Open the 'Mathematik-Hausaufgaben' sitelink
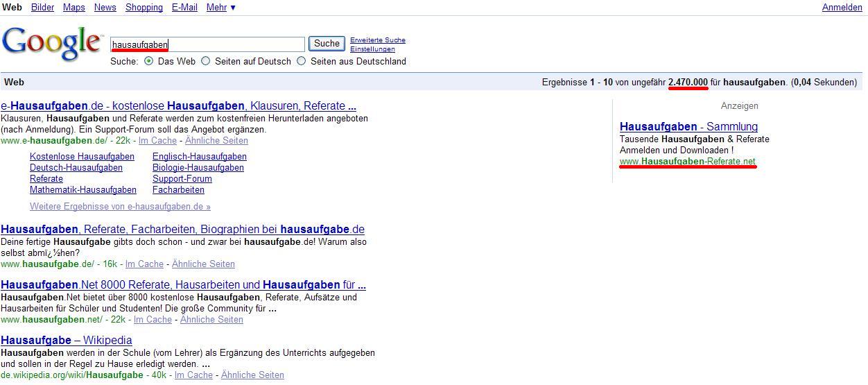Image resolution: width=868 pixels, height=385 pixels. pyautogui.click(x=83, y=189)
